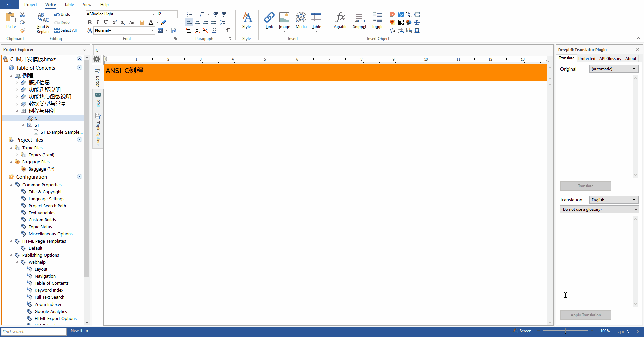
Task: Toggle paragraph marks display
Action: coord(228,30)
